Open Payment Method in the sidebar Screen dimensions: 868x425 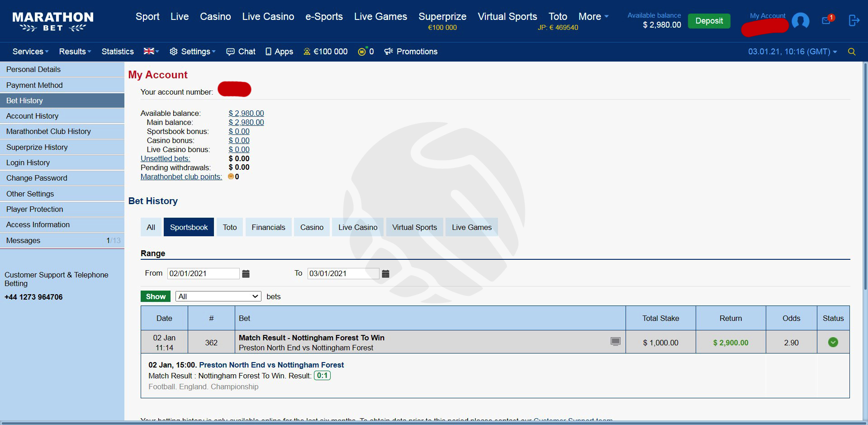(62, 85)
